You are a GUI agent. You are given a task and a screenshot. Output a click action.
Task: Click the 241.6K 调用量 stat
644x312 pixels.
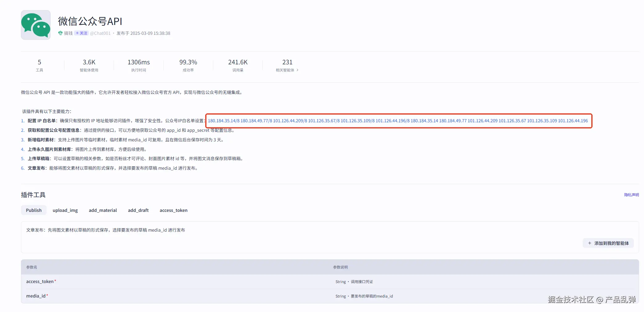pos(238,66)
